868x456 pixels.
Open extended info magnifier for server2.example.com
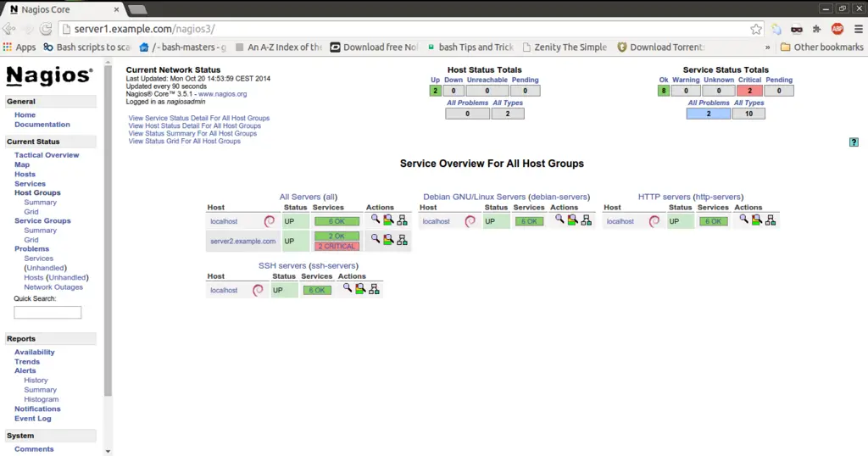[x=375, y=238]
